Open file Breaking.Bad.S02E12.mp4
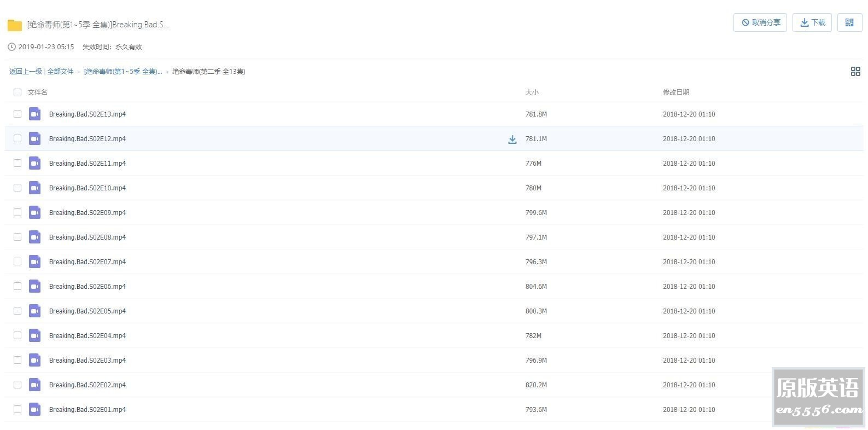 coord(88,139)
